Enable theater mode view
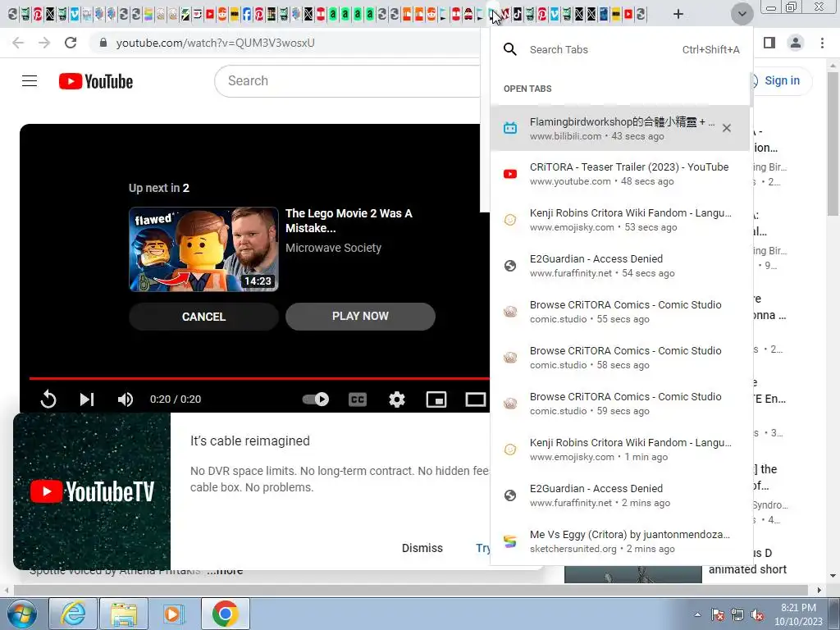Image resolution: width=840 pixels, height=630 pixels. 475,399
